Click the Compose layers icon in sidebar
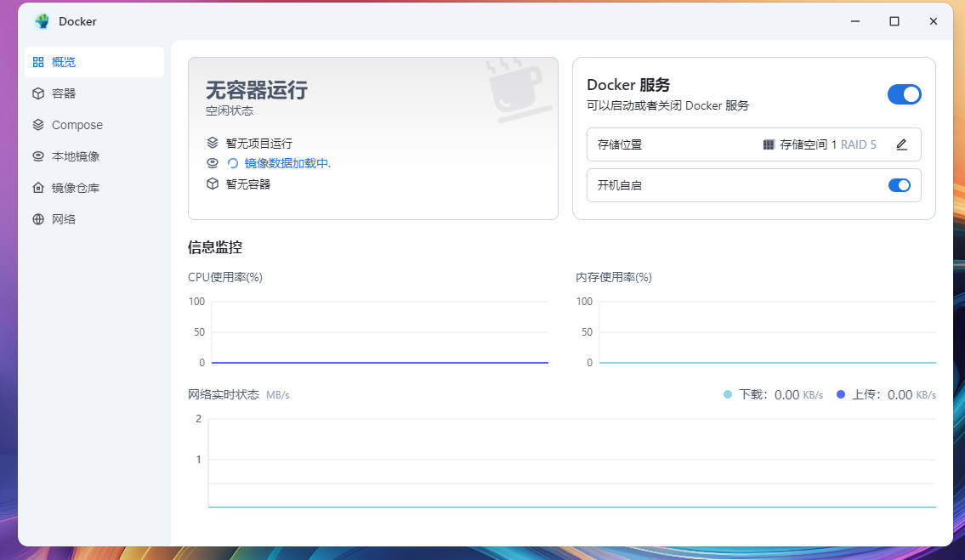The image size is (965, 560). (38, 125)
